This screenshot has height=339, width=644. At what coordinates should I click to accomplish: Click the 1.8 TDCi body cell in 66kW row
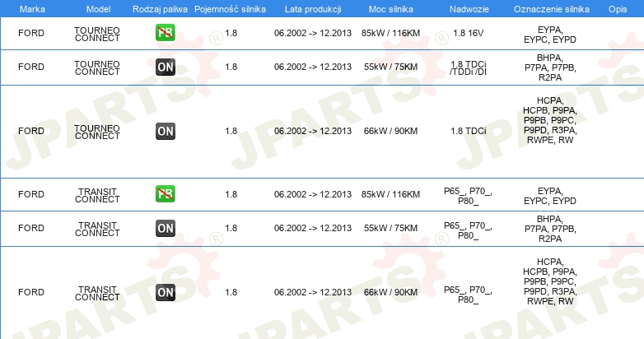tap(469, 132)
